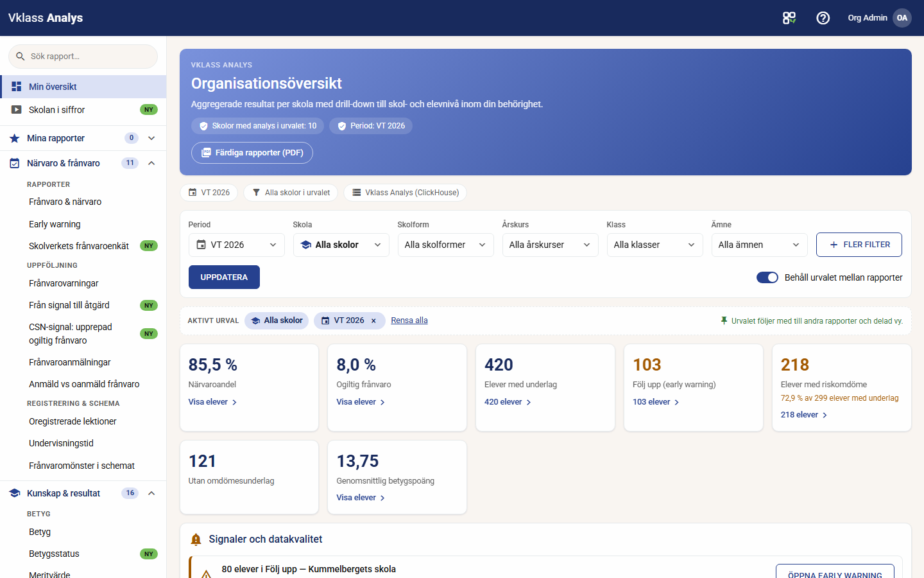This screenshot has width=924, height=578.
Task: Open Frånvarovarningar in sidebar
Action: click(x=64, y=283)
